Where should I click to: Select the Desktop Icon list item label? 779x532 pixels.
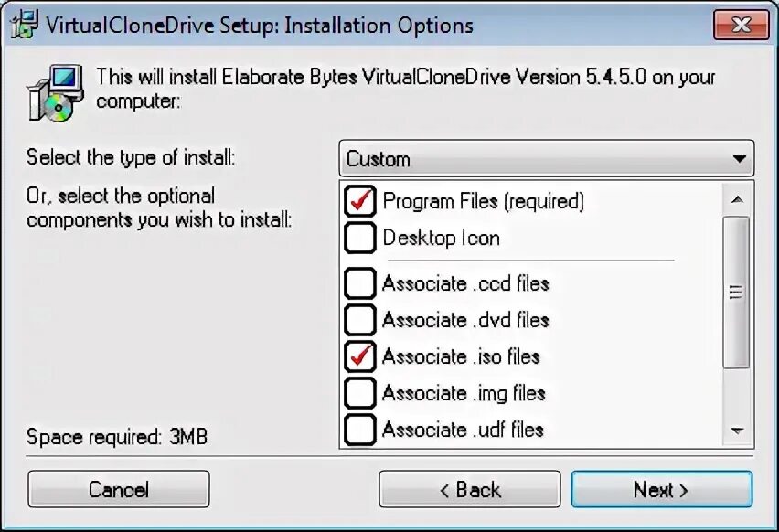[x=442, y=238]
